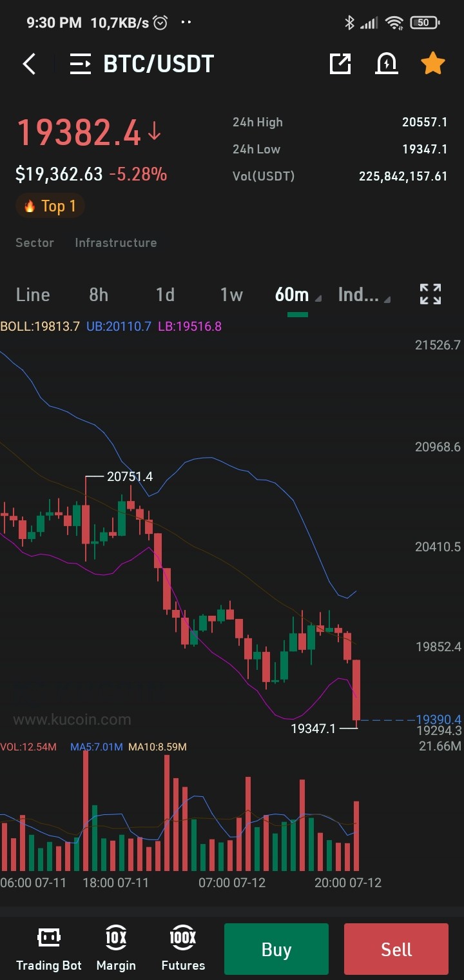Set a price alert with bell icon
464x980 pixels.
(x=387, y=63)
